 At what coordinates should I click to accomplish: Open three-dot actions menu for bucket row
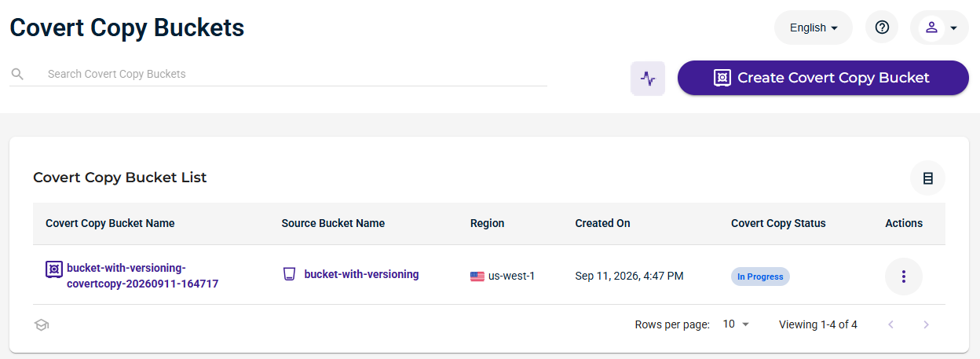click(x=904, y=277)
